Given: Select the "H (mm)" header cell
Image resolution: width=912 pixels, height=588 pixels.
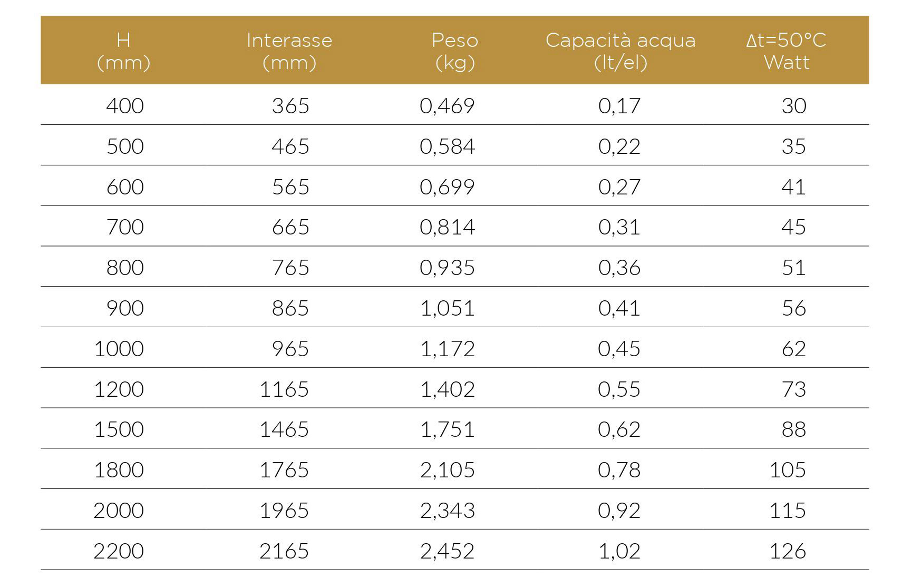Looking at the screenshot, I should tap(124, 51).
